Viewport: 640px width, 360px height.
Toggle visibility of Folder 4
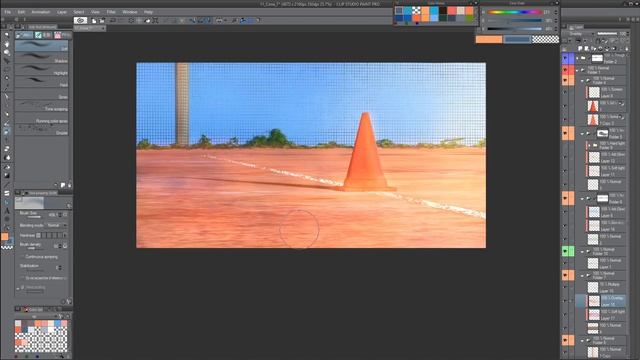(x=565, y=80)
